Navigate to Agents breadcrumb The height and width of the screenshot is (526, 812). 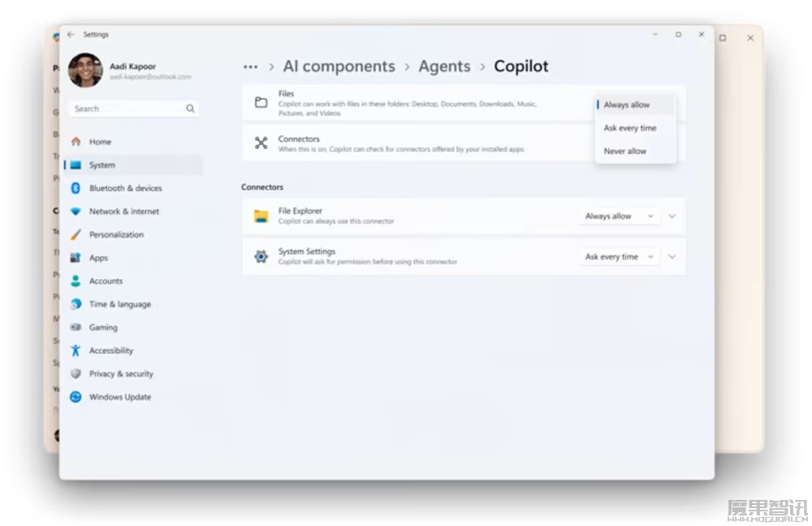(444, 67)
